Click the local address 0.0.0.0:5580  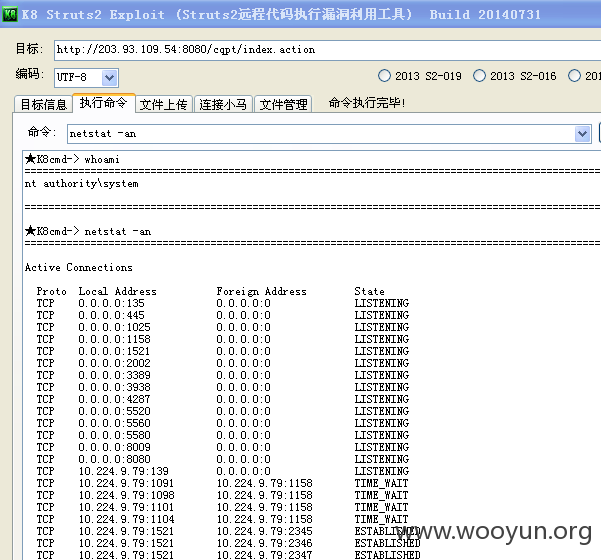[115, 435]
